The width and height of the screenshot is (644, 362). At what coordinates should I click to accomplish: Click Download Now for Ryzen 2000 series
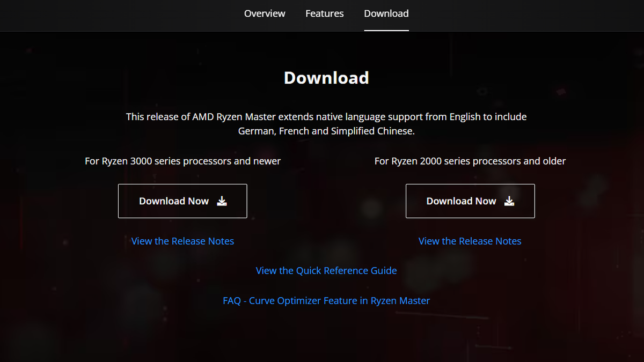(x=470, y=201)
